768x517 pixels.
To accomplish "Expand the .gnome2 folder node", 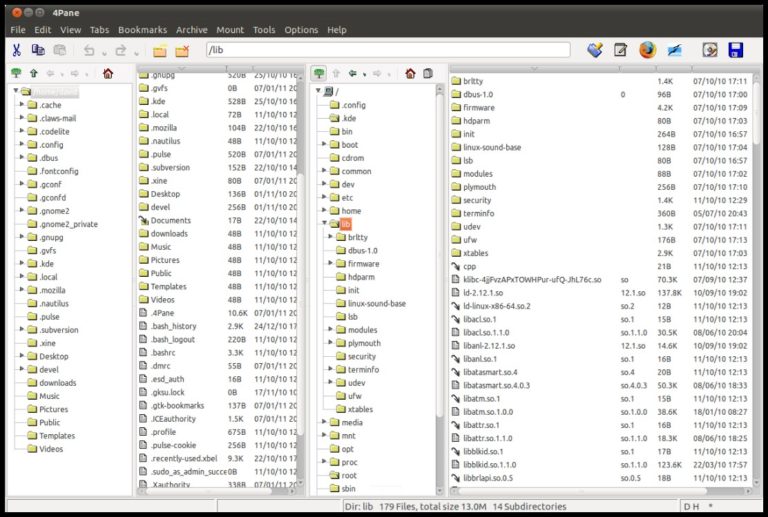I will point(22,211).
